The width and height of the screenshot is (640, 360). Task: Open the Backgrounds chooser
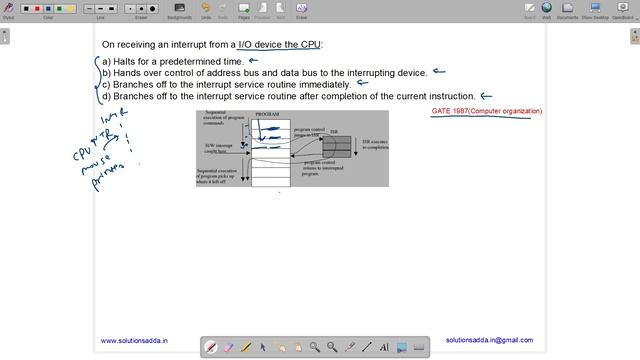[180, 10]
